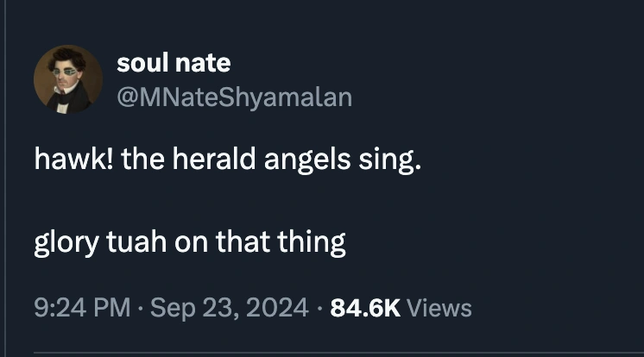Click the @MNateShyamalan handle
644x357 pixels.
[x=234, y=97]
